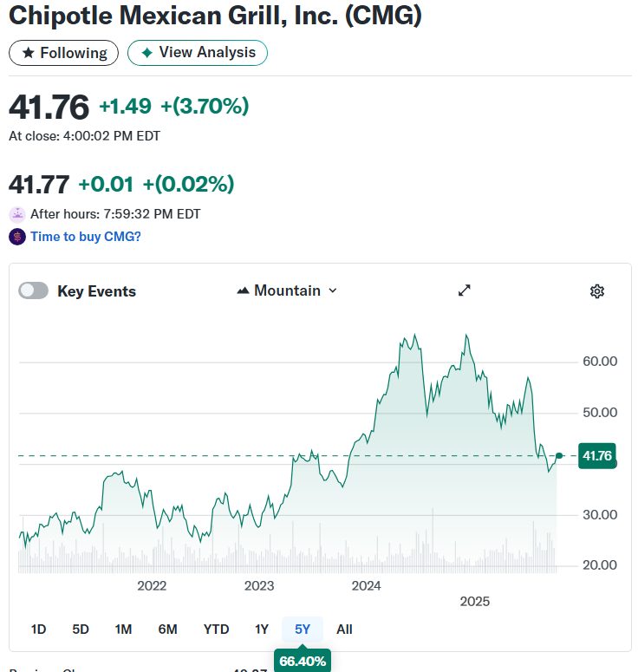Show YTD price range
The width and height of the screenshot is (638, 672).
(x=217, y=630)
